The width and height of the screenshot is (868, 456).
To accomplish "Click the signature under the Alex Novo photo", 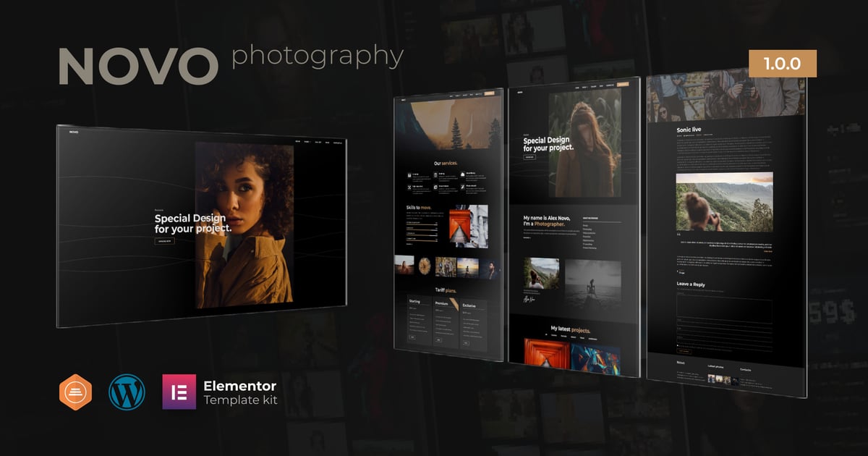I will pos(530,297).
